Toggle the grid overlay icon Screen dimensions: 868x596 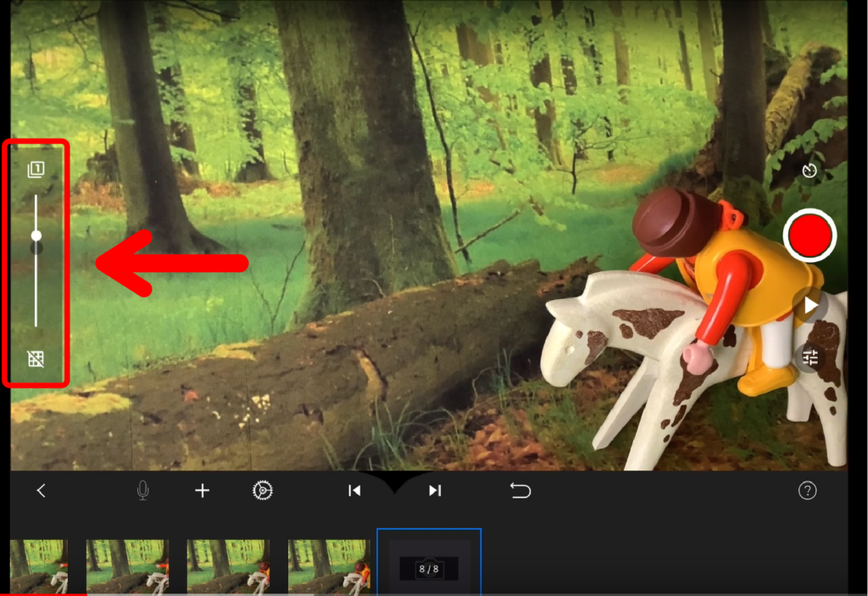click(36, 359)
